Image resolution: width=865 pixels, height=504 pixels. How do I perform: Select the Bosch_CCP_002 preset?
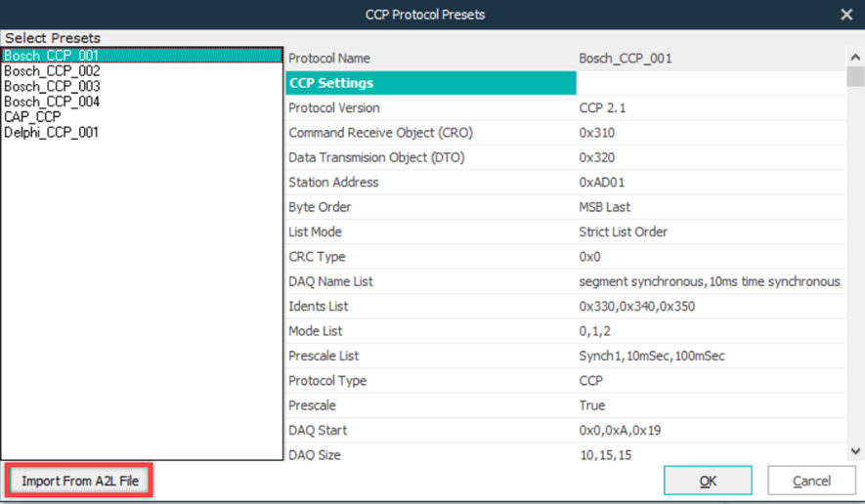point(51,71)
